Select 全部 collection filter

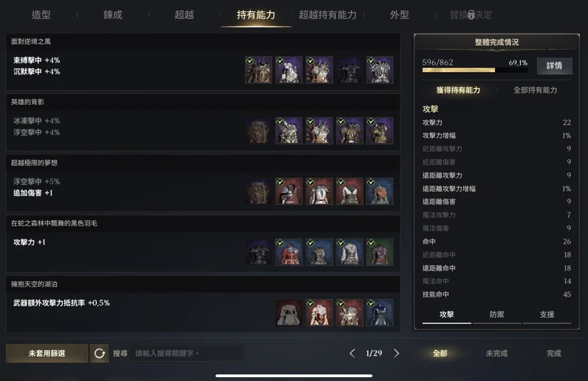[440, 354]
